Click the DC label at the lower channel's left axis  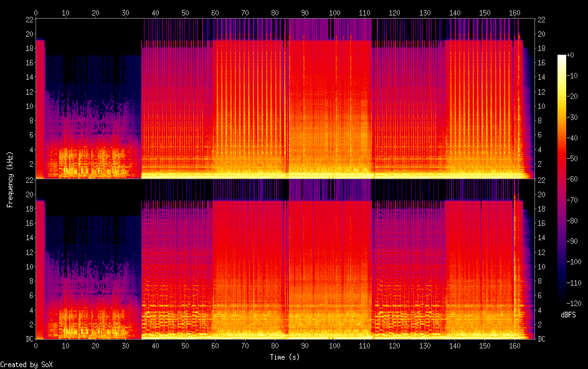pyautogui.click(x=27, y=339)
